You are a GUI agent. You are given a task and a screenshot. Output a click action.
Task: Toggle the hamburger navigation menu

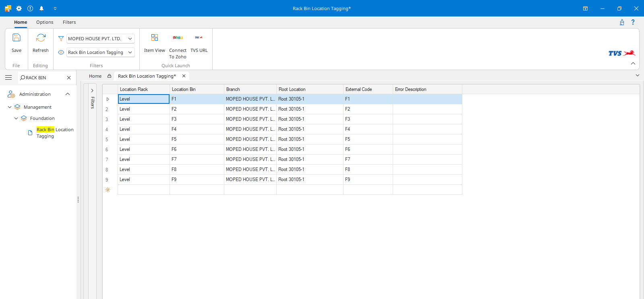tap(8, 78)
